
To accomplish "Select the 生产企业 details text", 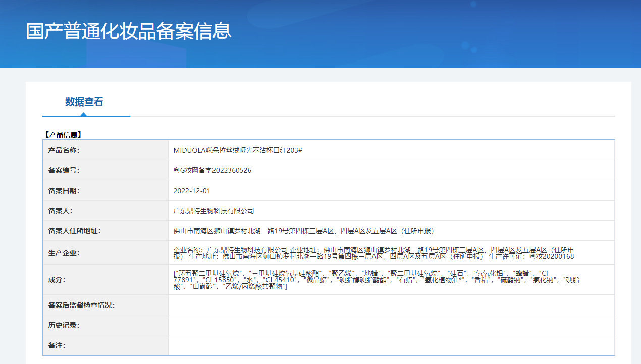I will pyautogui.click(x=373, y=253).
